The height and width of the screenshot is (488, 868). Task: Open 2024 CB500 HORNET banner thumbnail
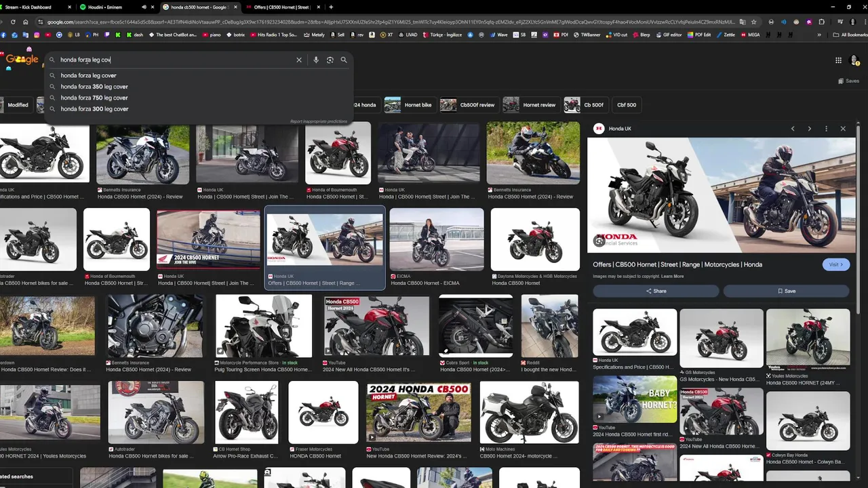coord(208,239)
